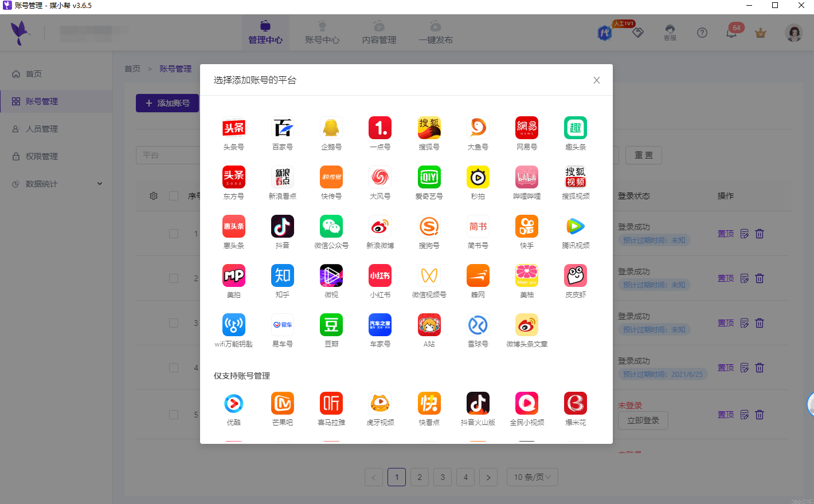Check the checkbox for row 4

click(x=174, y=368)
